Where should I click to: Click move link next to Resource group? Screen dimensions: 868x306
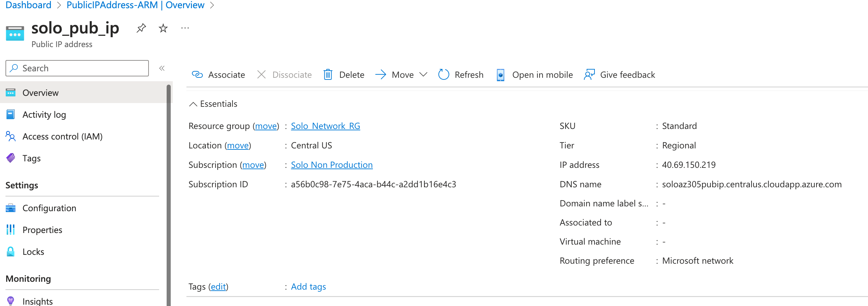click(266, 126)
